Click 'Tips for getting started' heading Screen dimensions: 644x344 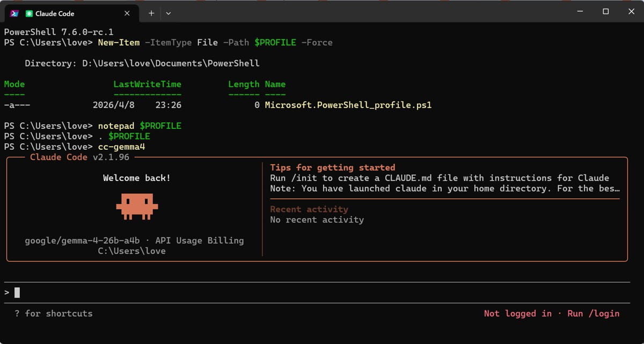tap(333, 167)
